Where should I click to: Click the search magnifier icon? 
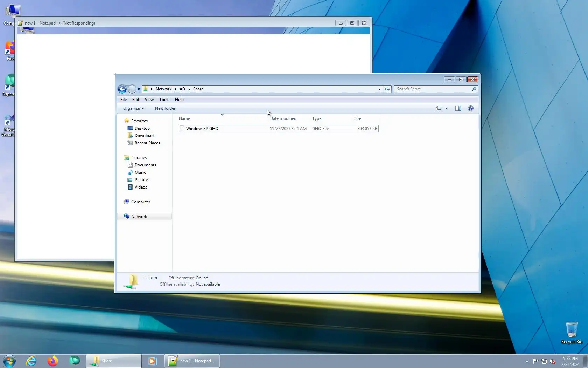(x=474, y=89)
